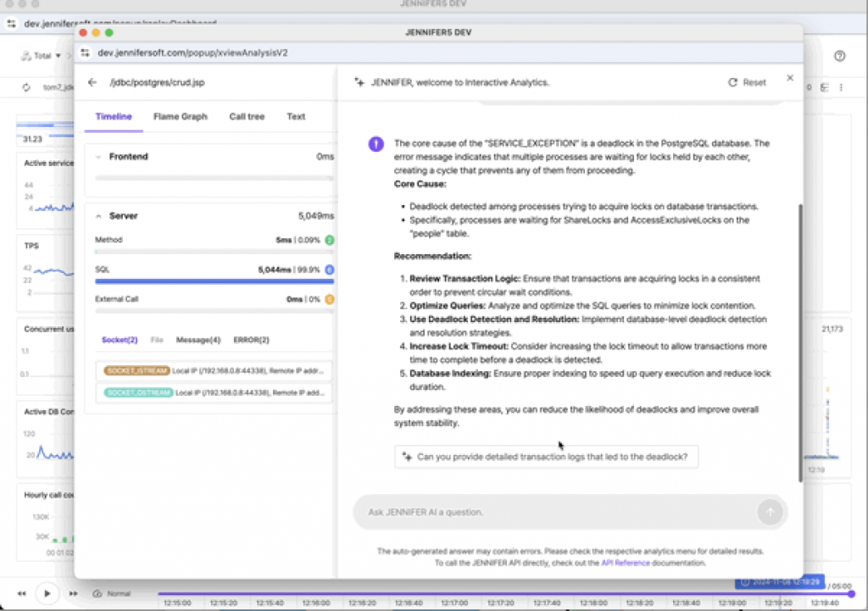Open the help question mark icon
This screenshot has width=868, height=611.
pos(839,56)
